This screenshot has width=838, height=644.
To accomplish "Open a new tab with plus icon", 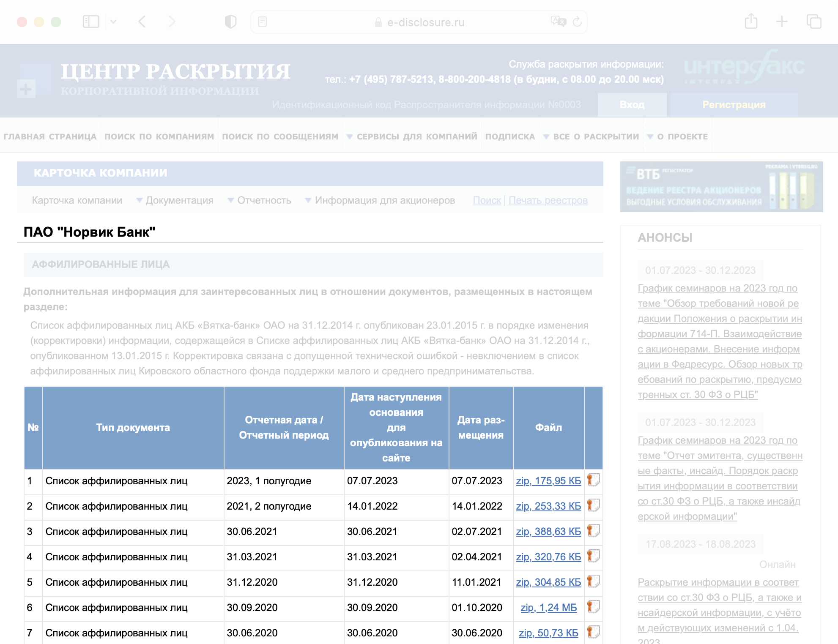I will 782,22.
